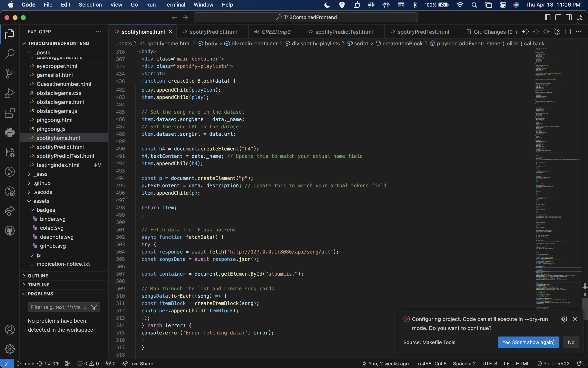Image resolution: width=588 pixels, height=368 pixels.
Task: Open the Accounts icon in activity bar
Action: click(10, 330)
